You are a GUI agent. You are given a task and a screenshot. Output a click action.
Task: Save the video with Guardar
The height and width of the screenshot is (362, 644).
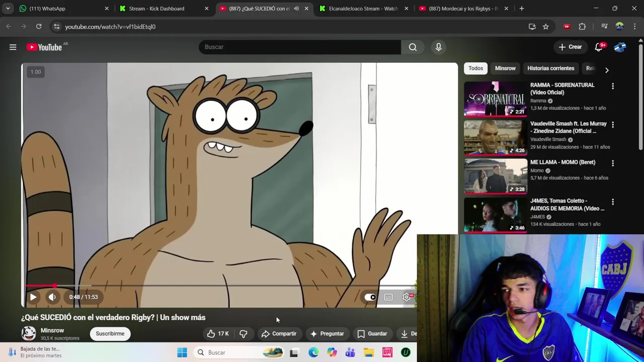point(372,333)
